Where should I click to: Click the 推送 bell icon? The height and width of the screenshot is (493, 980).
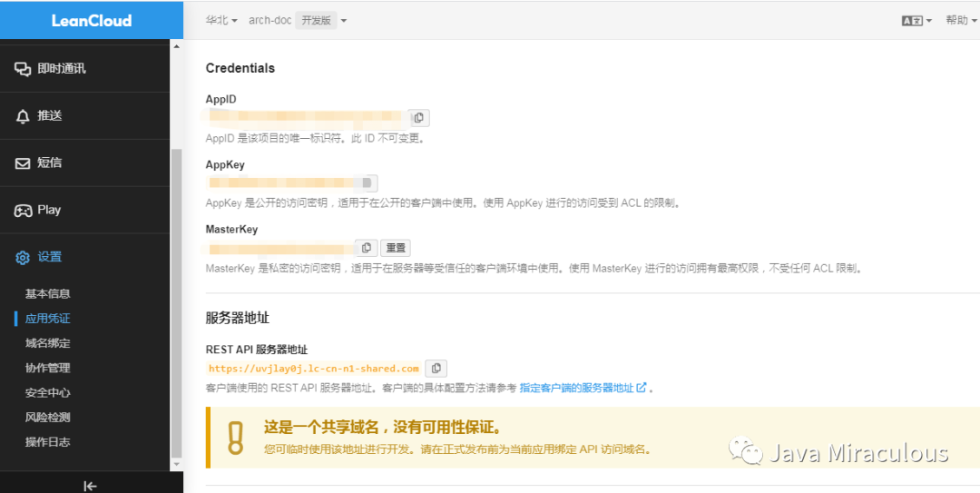click(x=23, y=116)
